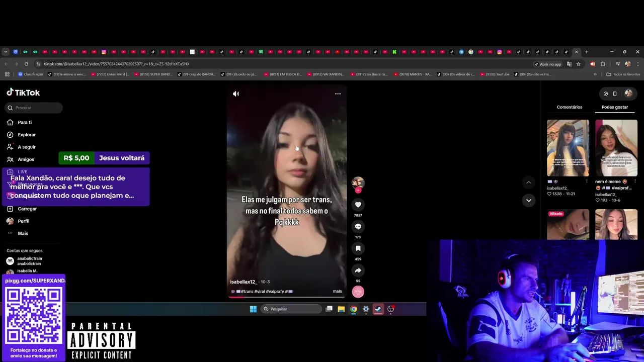Open the Chrome extensions puzzle icon
Screen dimensions: 644x362
(603, 64)
